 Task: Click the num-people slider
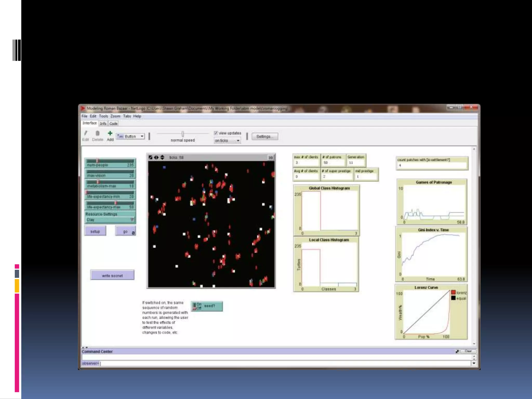pos(110,163)
